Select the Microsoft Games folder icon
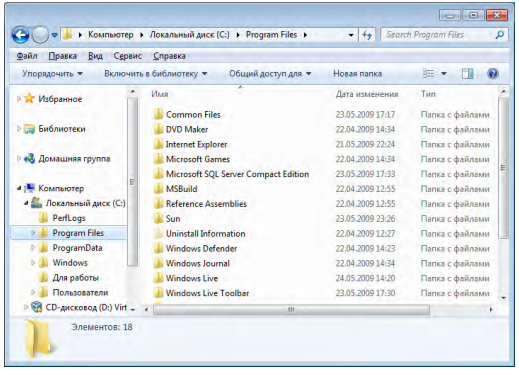The height and width of the screenshot is (370, 519). [158, 159]
